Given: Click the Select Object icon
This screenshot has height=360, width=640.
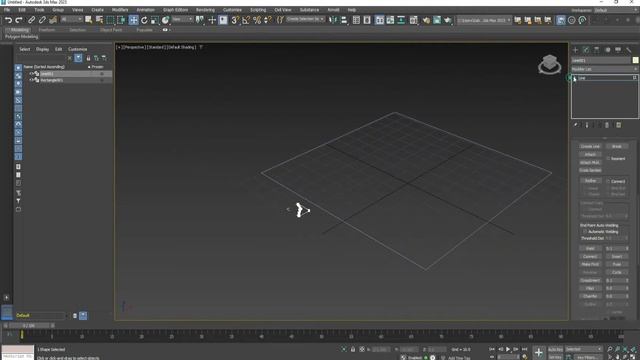Looking at the screenshot, I should (89, 20).
